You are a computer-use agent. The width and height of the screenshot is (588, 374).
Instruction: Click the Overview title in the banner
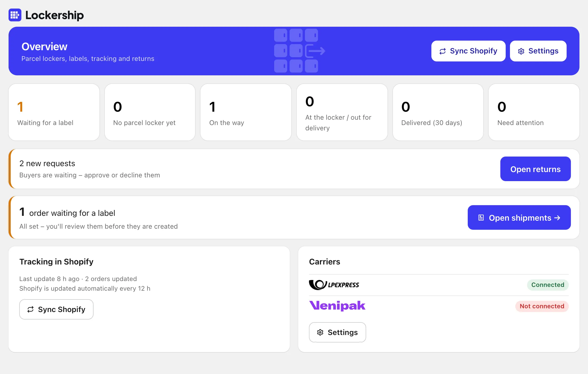[44, 46]
